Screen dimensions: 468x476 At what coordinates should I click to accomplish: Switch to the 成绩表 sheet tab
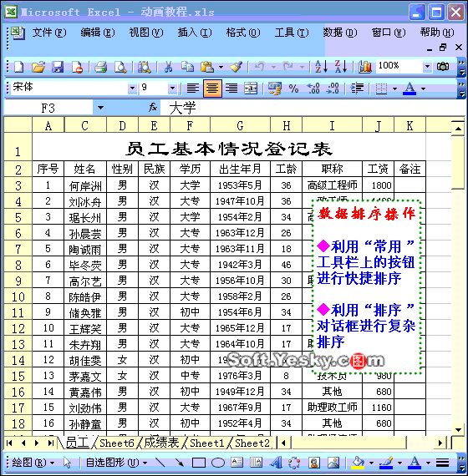(161, 443)
